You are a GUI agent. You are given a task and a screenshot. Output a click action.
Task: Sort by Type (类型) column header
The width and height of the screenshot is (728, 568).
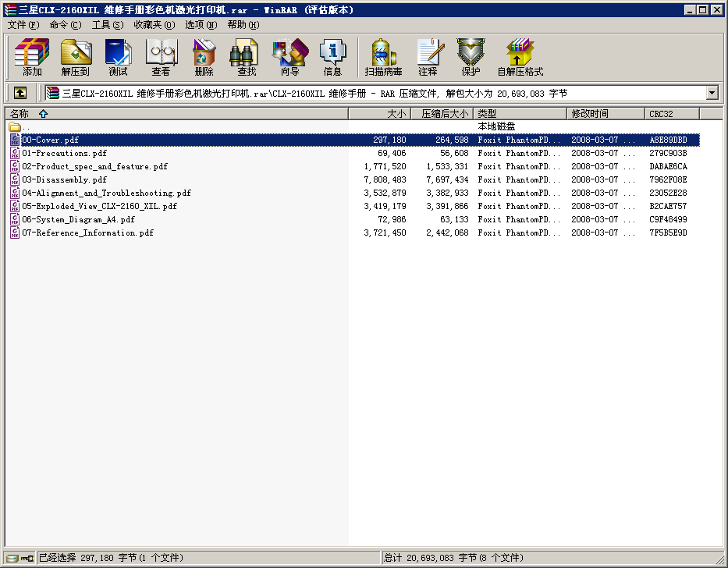click(520, 113)
